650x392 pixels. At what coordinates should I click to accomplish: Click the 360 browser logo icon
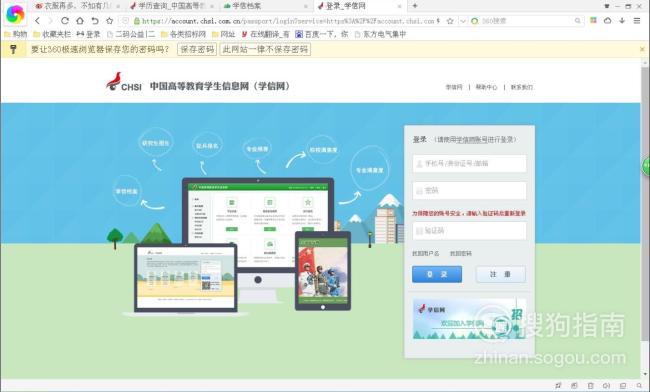click(x=15, y=14)
